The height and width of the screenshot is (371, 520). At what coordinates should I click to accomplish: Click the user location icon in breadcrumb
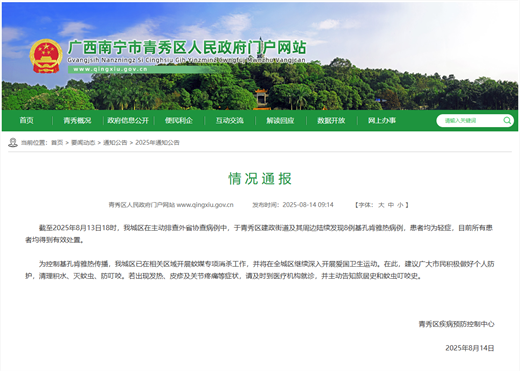tap(13, 142)
